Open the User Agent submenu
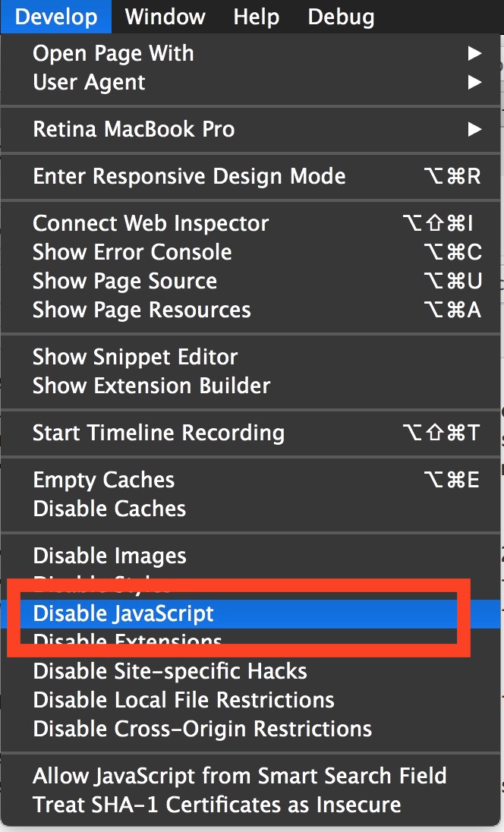 pyautogui.click(x=88, y=82)
